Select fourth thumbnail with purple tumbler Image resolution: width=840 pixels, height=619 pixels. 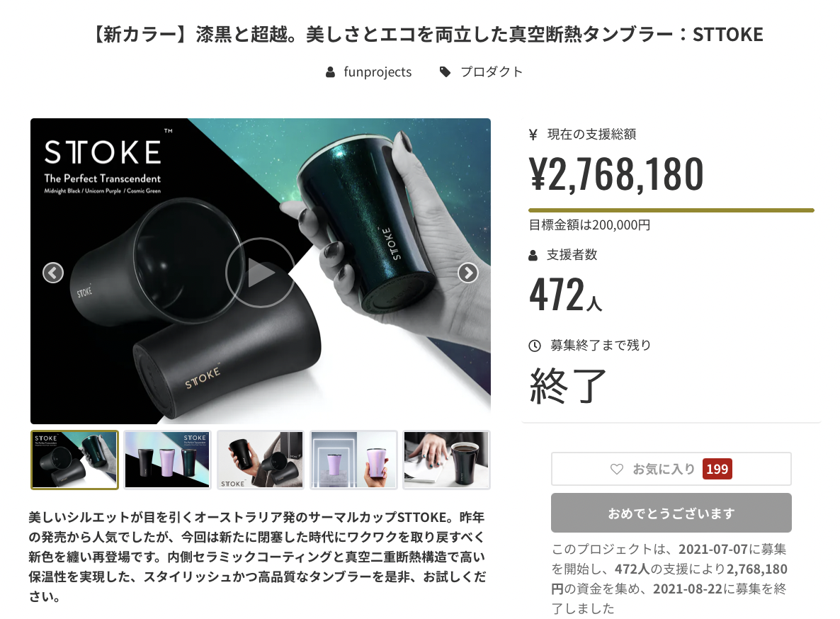tap(353, 460)
